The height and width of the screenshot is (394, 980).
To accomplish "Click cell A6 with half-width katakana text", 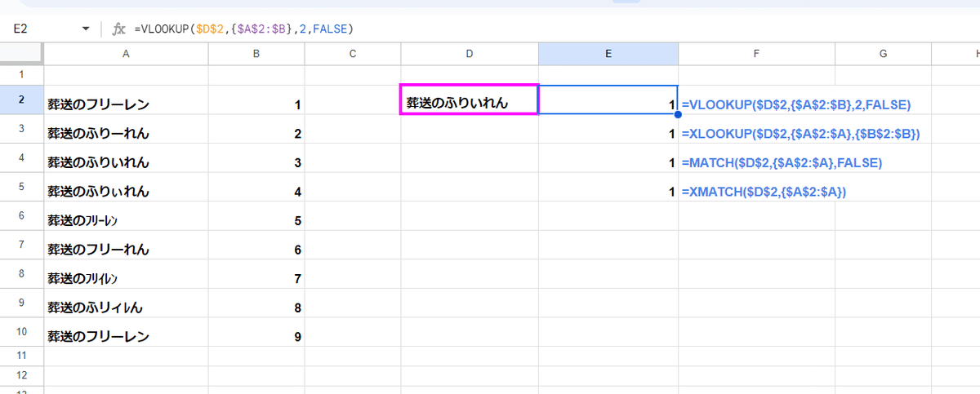I will pyautogui.click(x=126, y=216).
